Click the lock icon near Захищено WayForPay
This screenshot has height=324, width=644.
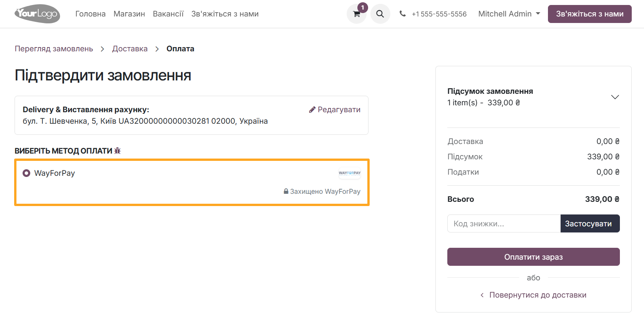285,191
